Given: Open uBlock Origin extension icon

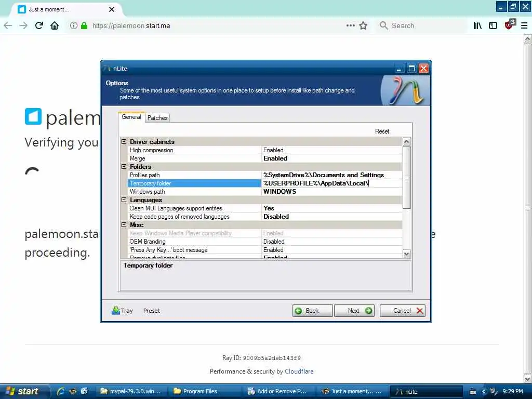Looking at the screenshot, I should (510, 25).
